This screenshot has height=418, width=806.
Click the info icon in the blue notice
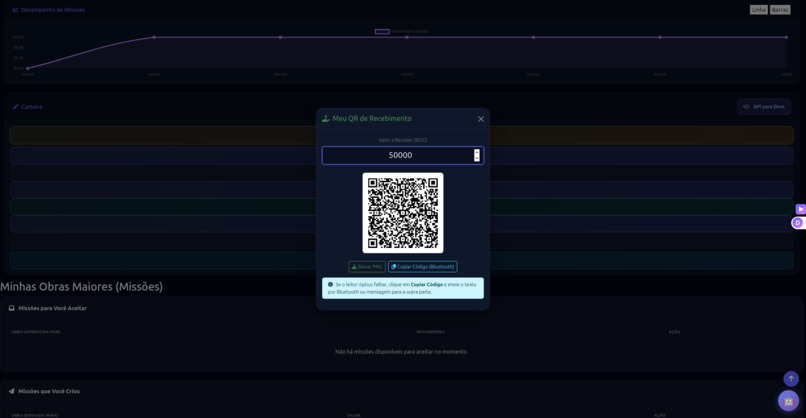pos(331,284)
